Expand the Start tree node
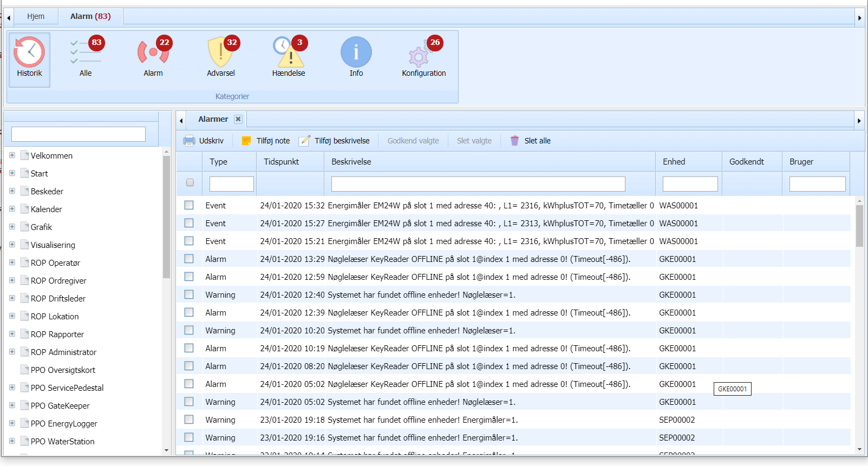Screen dimensions: 868x466 tap(12, 173)
